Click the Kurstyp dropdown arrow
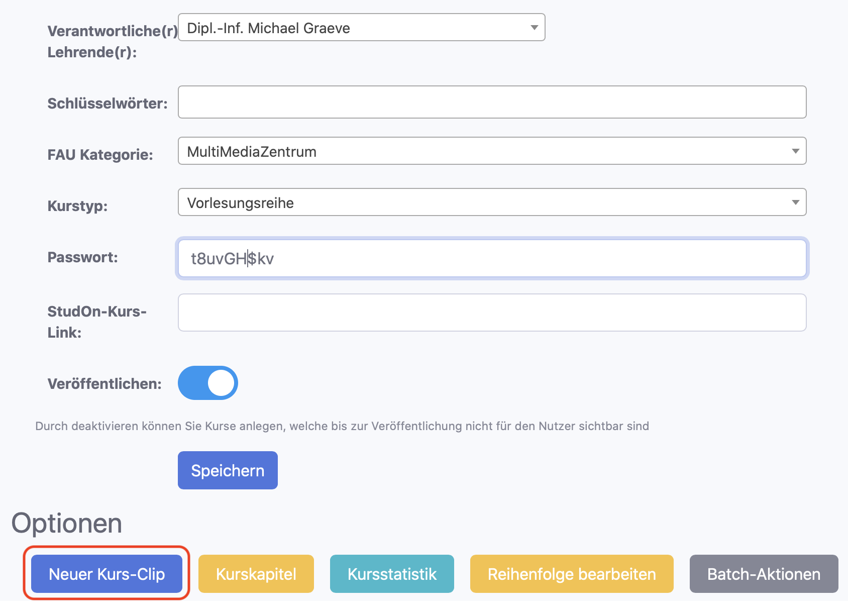 pos(795,202)
